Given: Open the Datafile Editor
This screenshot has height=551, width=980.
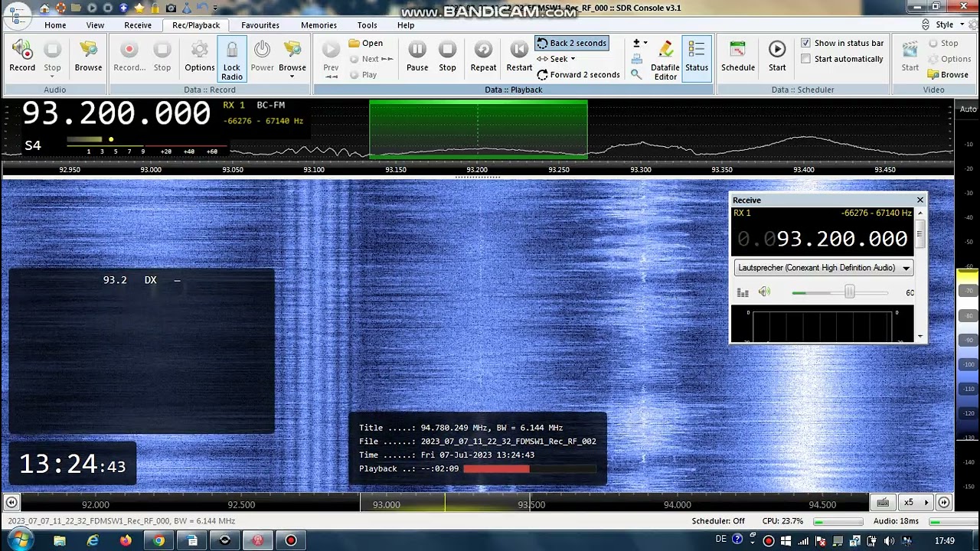Looking at the screenshot, I should [x=665, y=59].
